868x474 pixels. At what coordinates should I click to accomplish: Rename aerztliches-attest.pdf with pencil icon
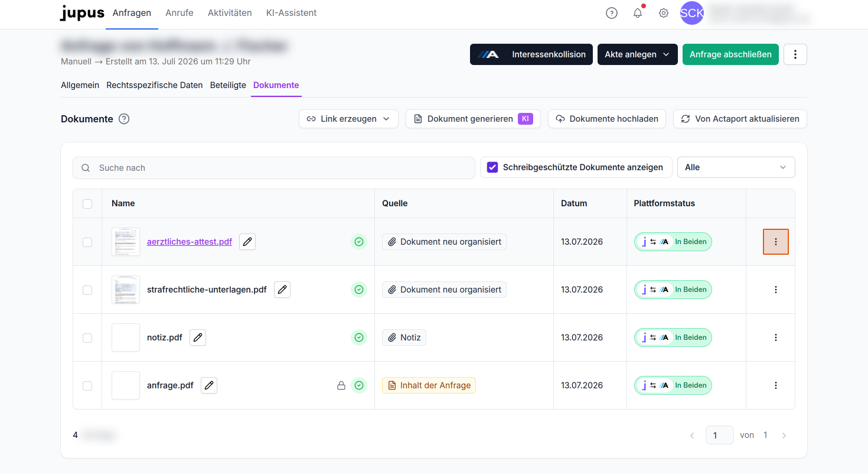[247, 242]
